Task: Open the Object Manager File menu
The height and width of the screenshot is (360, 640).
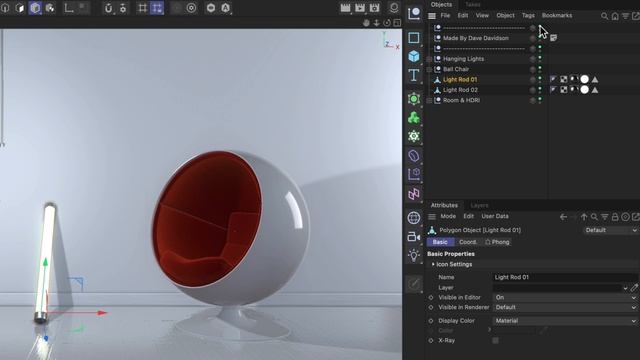Action: [x=445, y=16]
